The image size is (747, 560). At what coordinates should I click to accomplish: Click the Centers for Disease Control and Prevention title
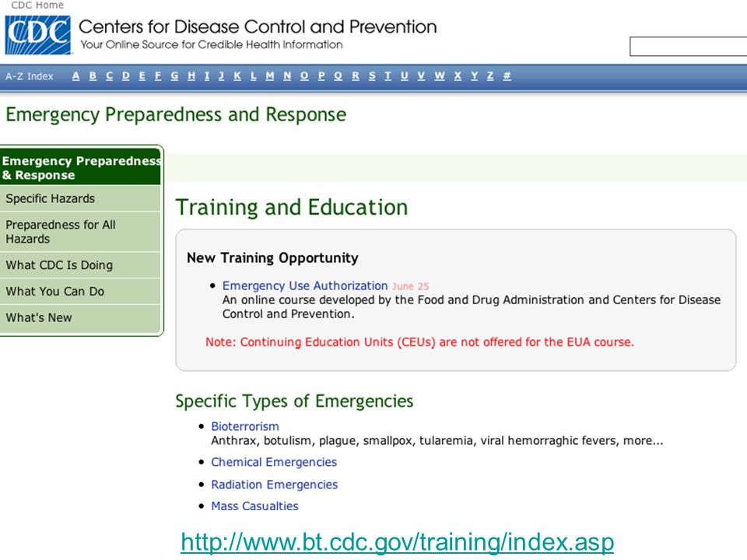coord(258,26)
